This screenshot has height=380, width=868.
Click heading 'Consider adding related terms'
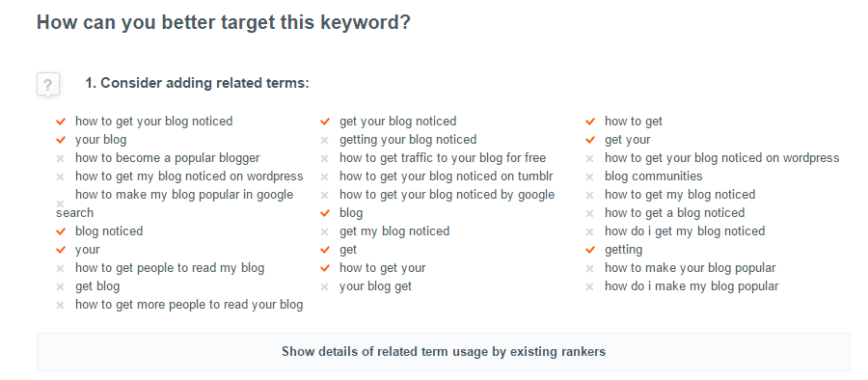click(x=197, y=84)
